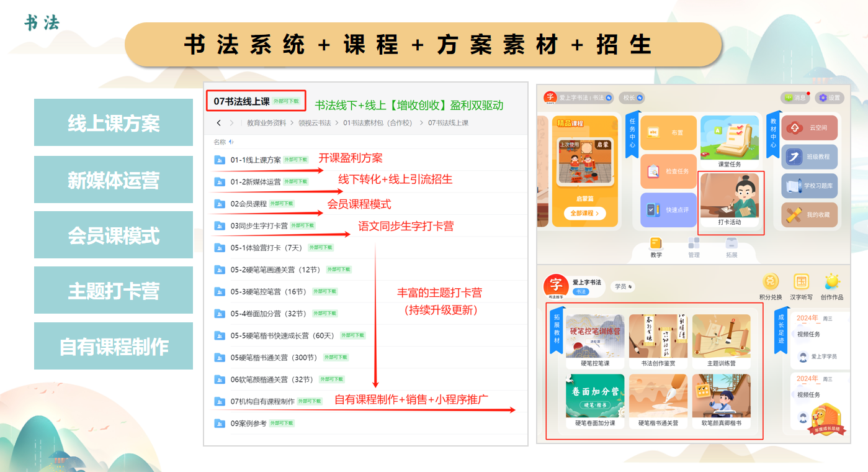868x472 pixels.
Task: Open 硬笔卷面加分课 course card
Action: (595, 401)
